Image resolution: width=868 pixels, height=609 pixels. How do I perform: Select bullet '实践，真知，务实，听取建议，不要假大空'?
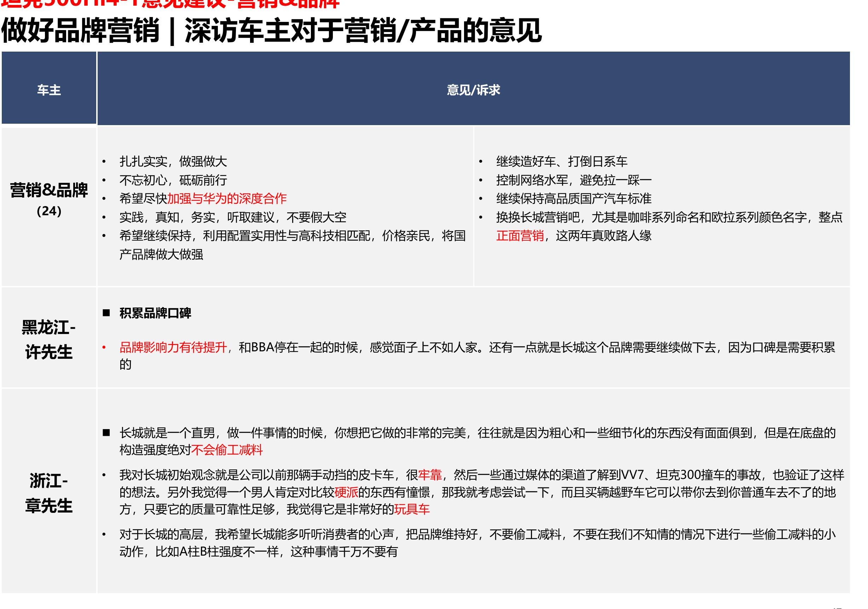[233, 217]
